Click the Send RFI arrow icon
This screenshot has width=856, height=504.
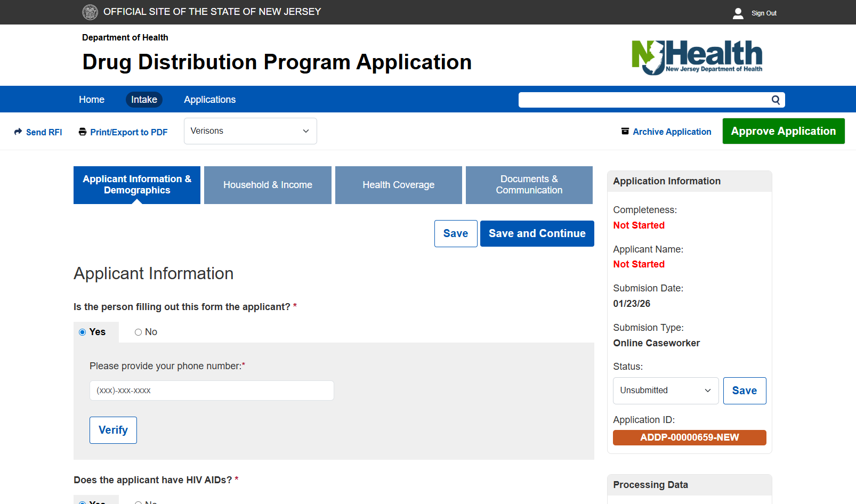[x=18, y=132]
